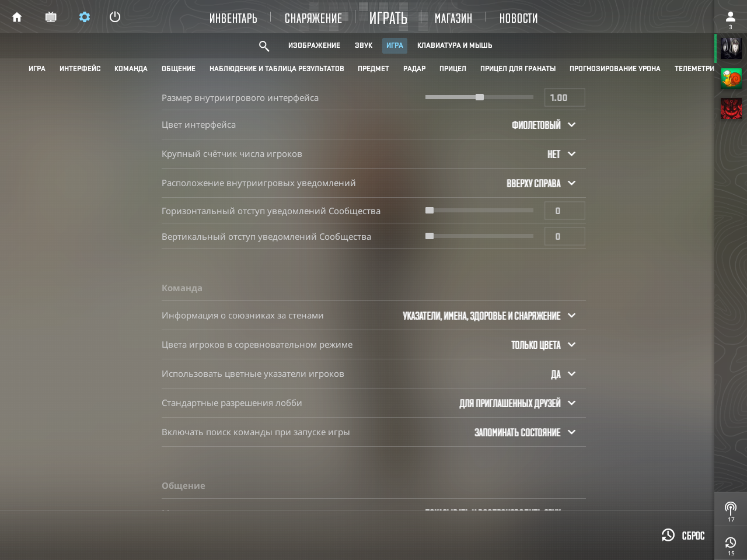Open the friends list icon showing 3
747x560 pixels.
[x=730, y=19]
